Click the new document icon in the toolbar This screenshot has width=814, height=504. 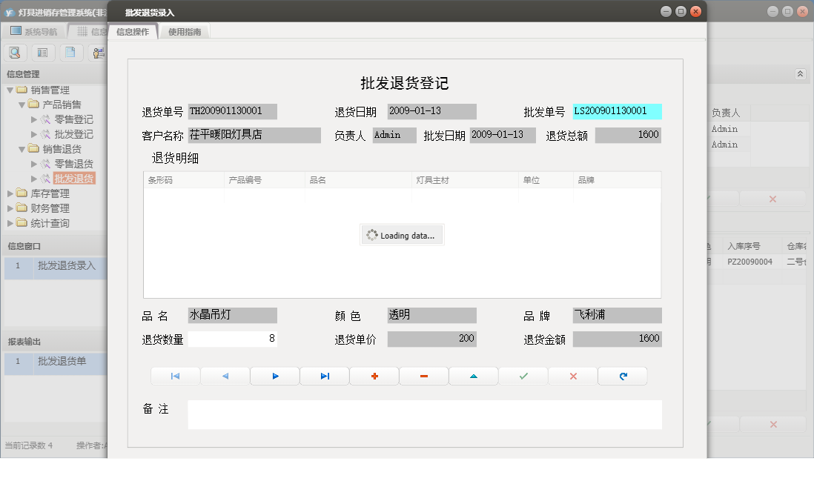70,53
